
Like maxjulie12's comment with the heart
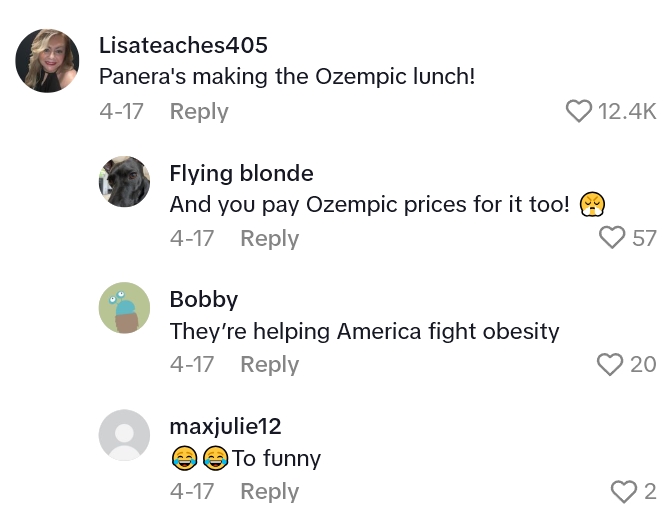(624, 491)
